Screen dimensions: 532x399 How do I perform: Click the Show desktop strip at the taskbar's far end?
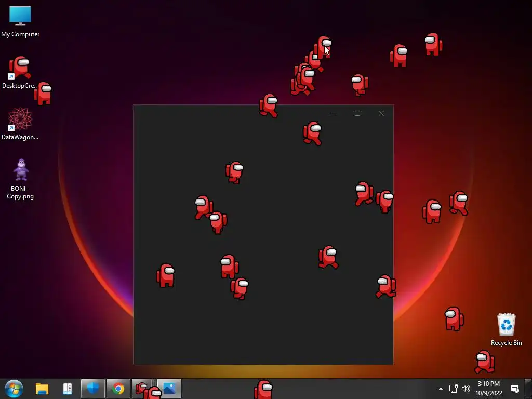pyautogui.click(x=528, y=389)
